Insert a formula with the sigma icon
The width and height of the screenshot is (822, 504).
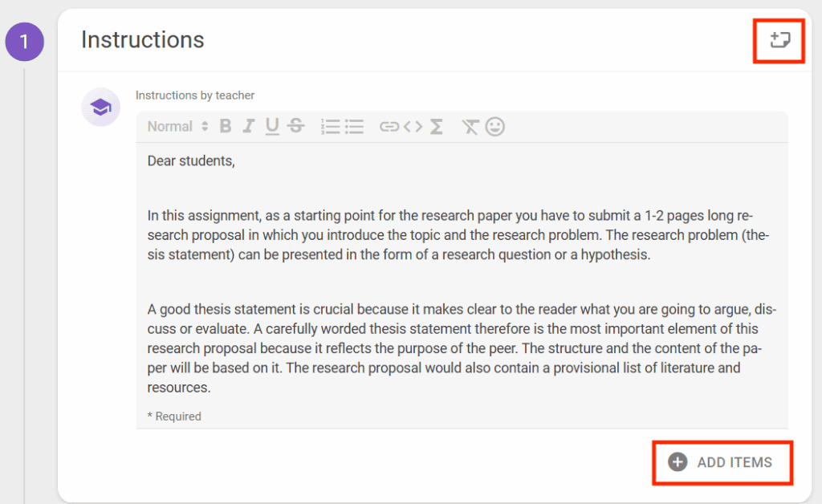[436, 126]
